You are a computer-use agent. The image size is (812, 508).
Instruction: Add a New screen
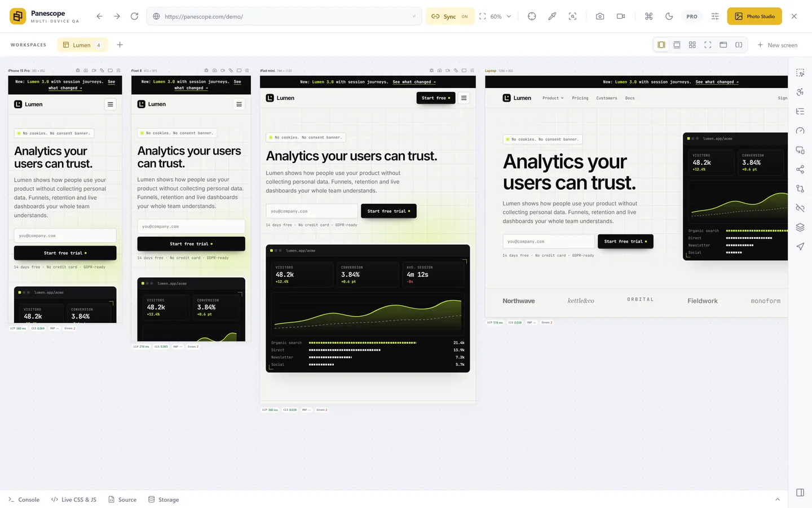pos(777,45)
